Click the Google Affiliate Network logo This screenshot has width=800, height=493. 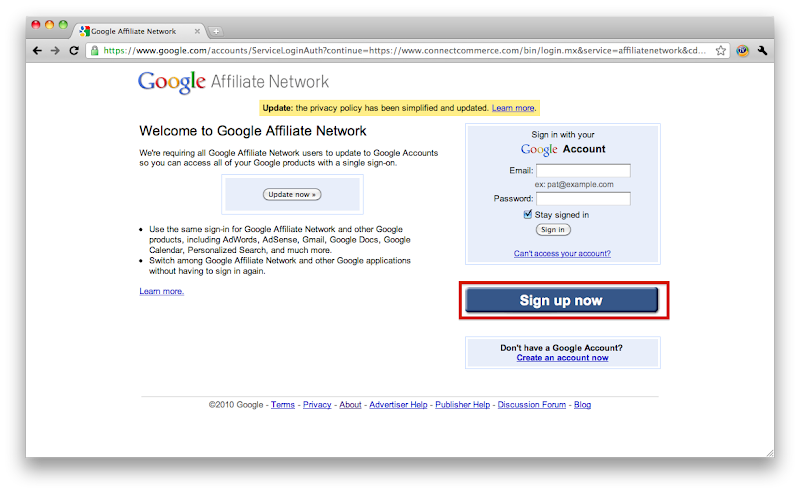233,82
